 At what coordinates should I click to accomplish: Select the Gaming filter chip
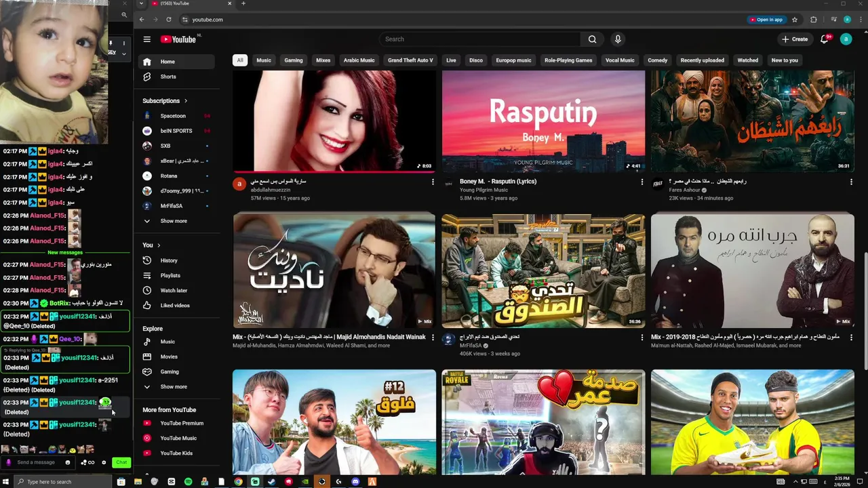click(294, 60)
